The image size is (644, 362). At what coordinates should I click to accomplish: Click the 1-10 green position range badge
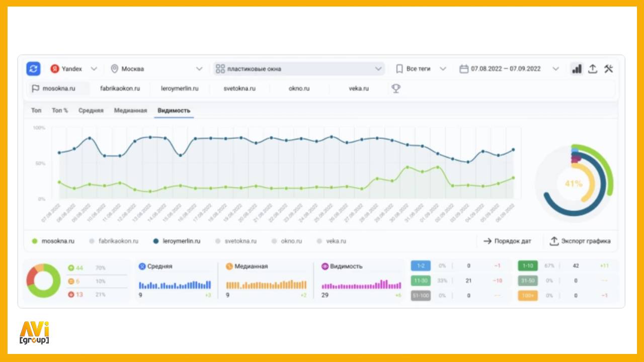[527, 266]
